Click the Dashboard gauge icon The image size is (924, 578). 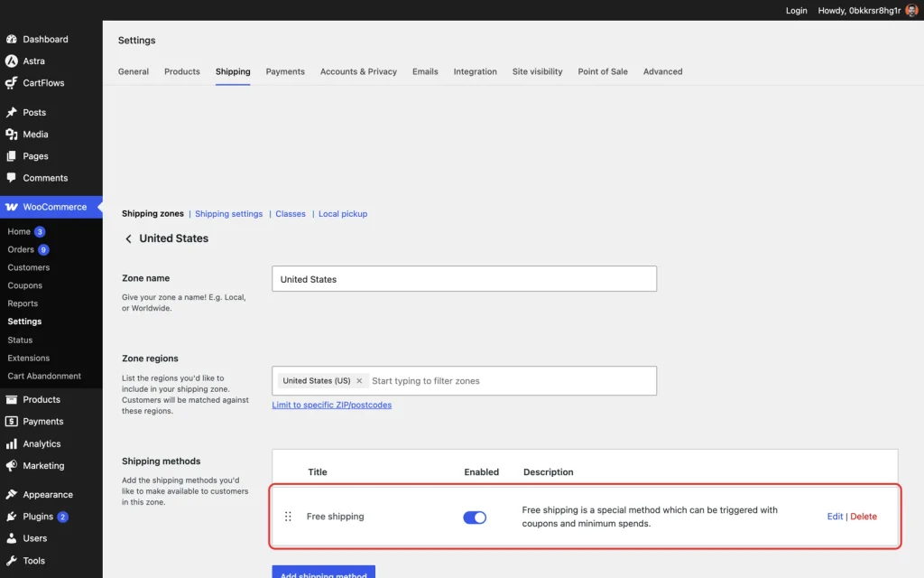click(11, 39)
